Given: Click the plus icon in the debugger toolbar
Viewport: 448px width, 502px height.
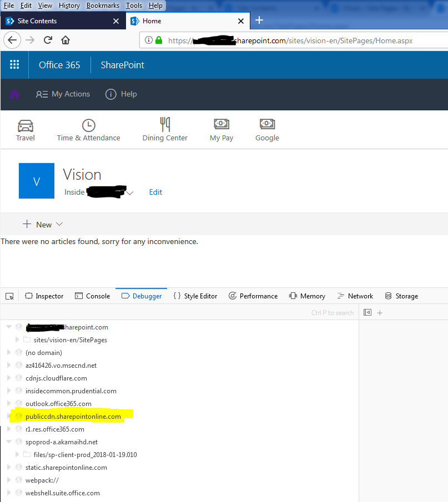Looking at the screenshot, I should (x=380, y=312).
